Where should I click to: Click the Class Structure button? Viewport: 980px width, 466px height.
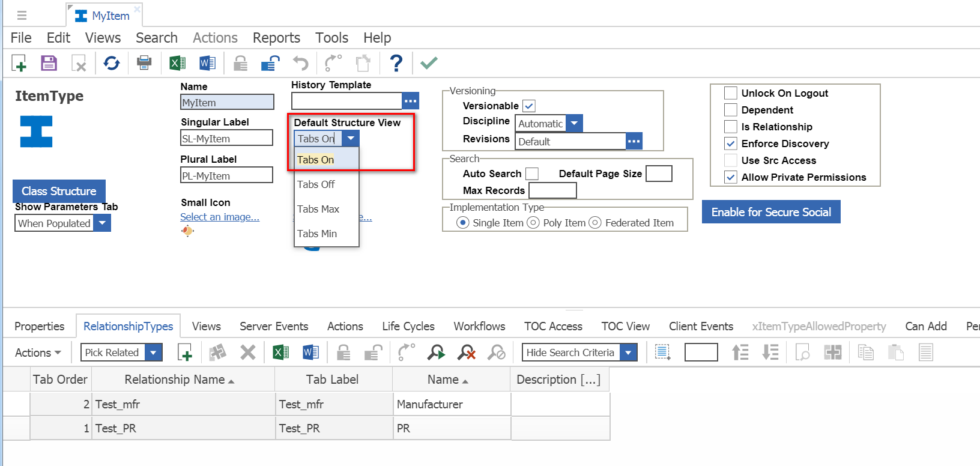[59, 191]
